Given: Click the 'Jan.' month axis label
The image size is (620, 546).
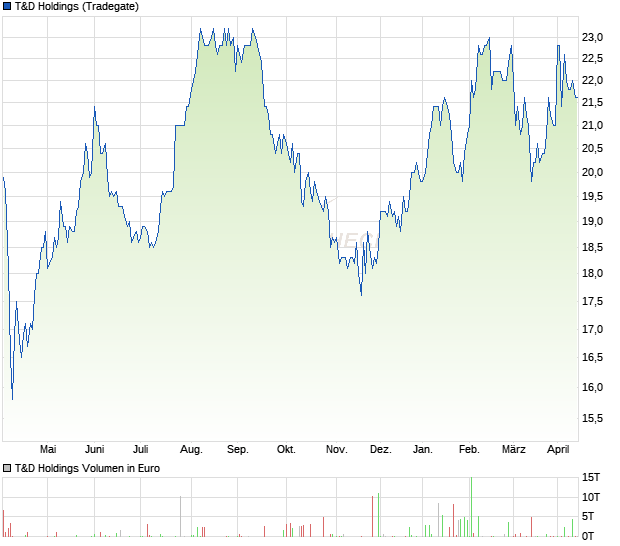Looking at the screenshot, I should (x=423, y=450).
